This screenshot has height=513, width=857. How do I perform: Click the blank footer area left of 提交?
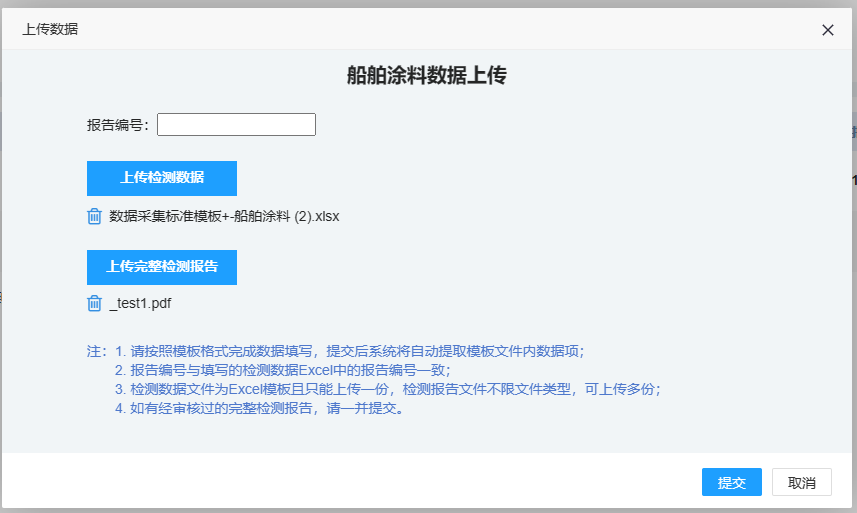click(x=350, y=482)
